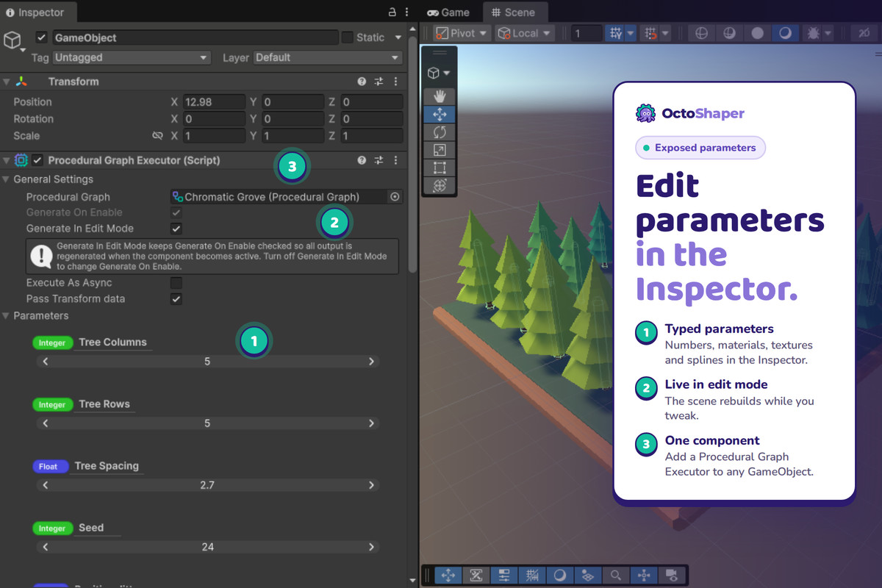This screenshot has width=882, height=588.
Task: Open Procedural Graph Executor presets icon
Action: tap(379, 160)
